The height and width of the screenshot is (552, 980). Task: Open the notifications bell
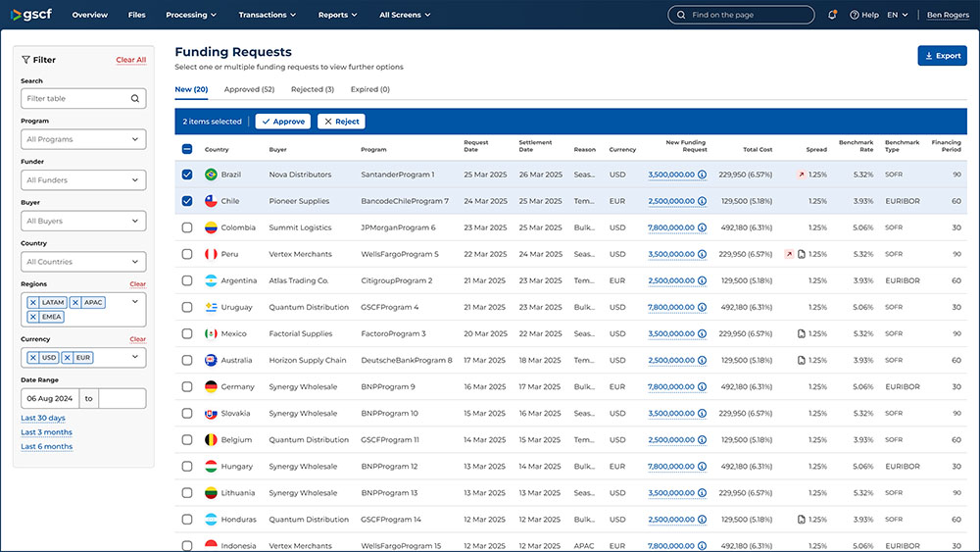tap(832, 15)
